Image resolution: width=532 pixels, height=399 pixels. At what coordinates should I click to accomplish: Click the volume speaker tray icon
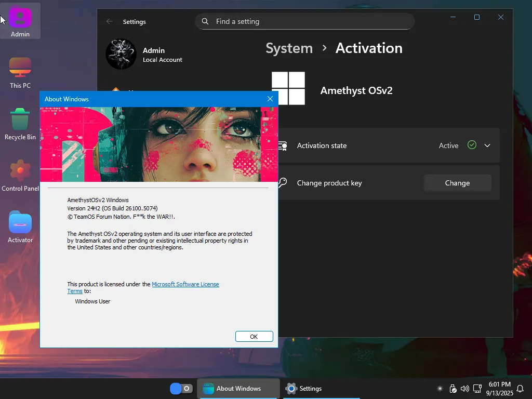(465, 389)
